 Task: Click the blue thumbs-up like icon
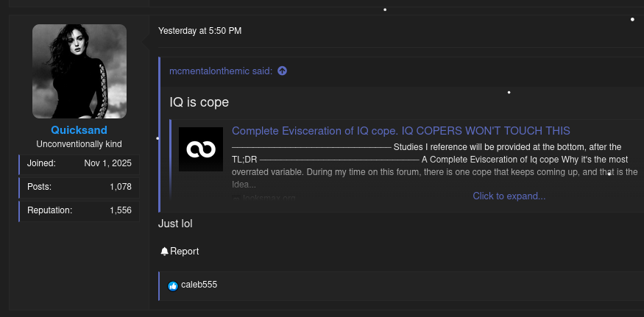pos(173,285)
